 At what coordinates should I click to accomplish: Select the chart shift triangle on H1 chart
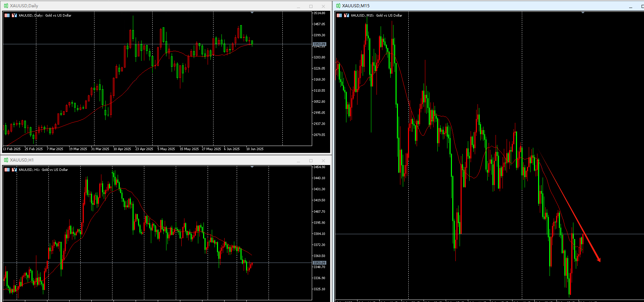coord(252,167)
